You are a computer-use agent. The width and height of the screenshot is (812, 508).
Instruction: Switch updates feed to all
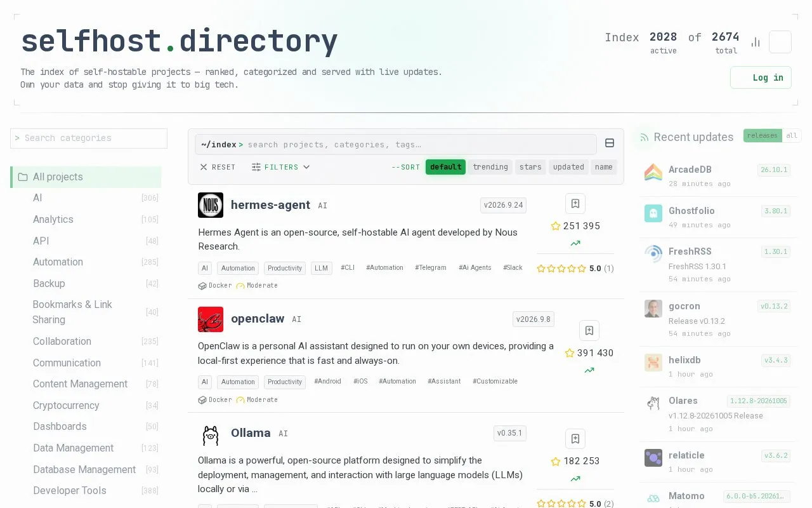792,135
